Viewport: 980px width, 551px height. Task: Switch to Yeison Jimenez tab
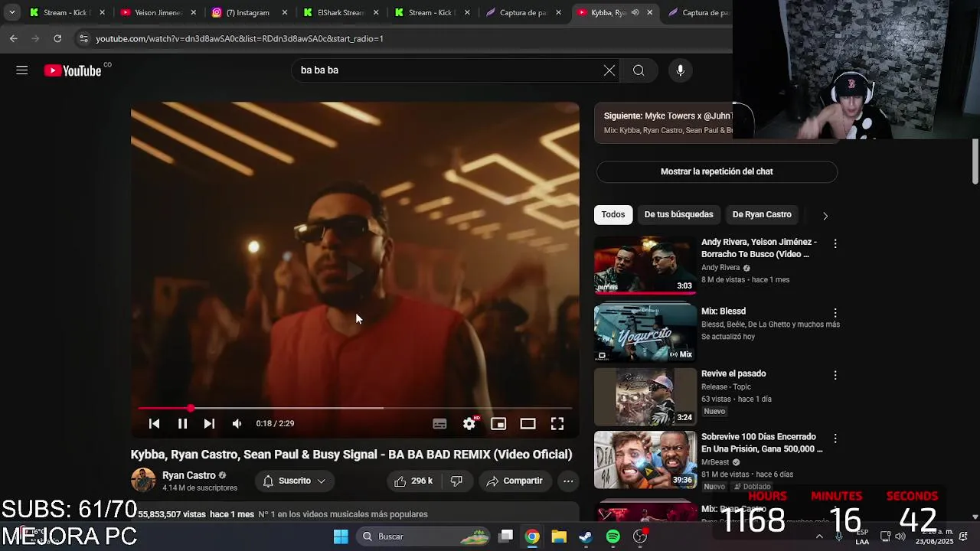click(157, 12)
